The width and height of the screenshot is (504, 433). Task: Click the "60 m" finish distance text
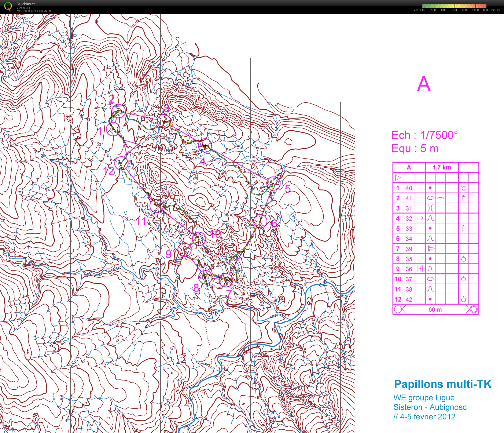[x=435, y=310]
